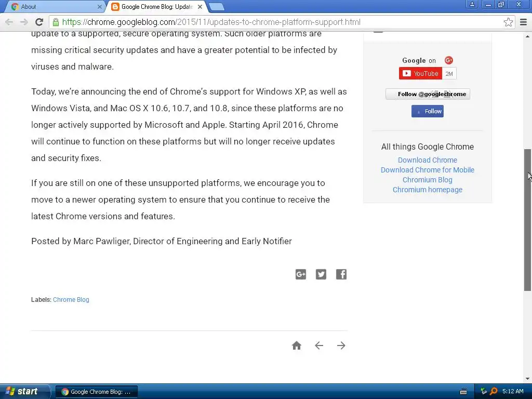Go to blog home via house icon
This screenshot has width=532, height=399.
[x=297, y=345]
